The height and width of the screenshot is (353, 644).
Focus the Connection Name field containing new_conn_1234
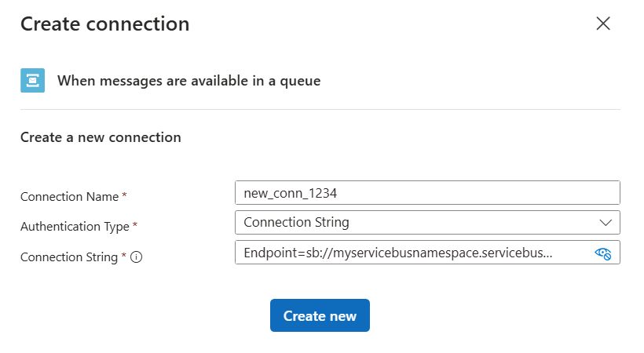pos(427,193)
